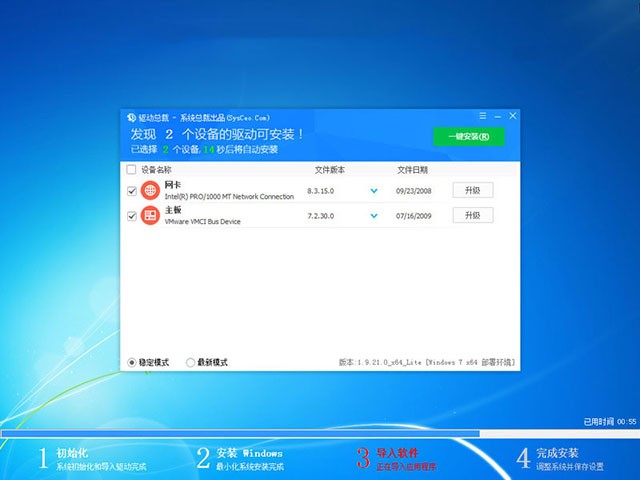Expand version dropdown for 8.3.15.0
This screenshot has height=480, width=640.
tap(374, 191)
